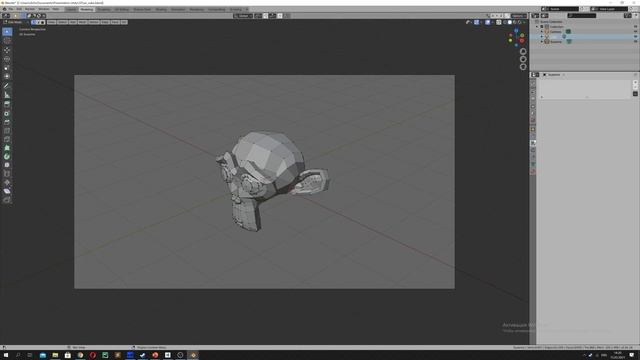Switch to rendered viewport shading

coord(519,22)
